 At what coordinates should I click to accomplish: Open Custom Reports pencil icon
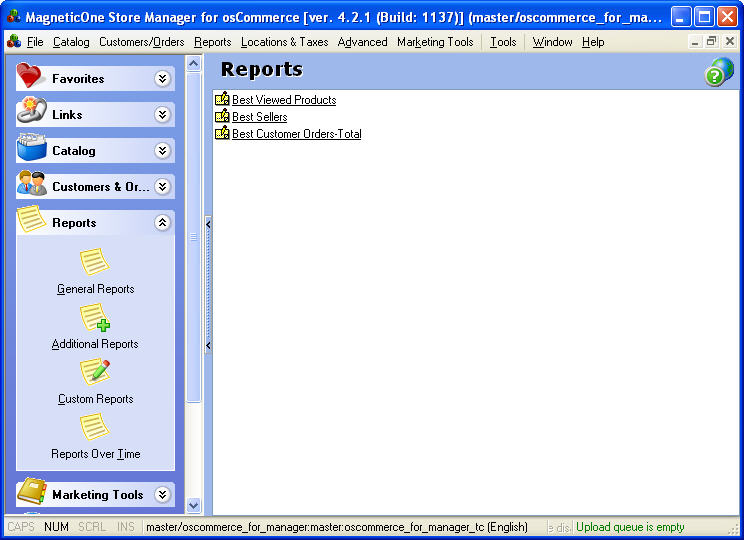pyautogui.click(x=95, y=372)
